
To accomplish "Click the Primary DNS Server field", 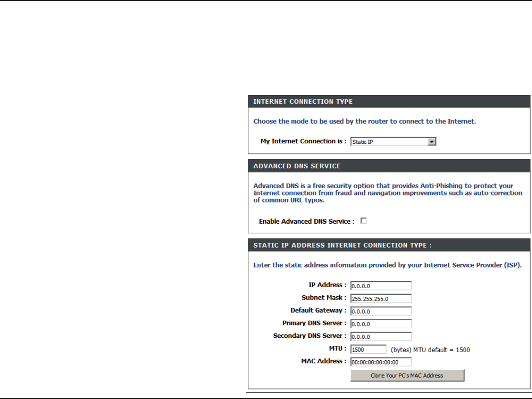I will pyautogui.click(x=381, y=324).
